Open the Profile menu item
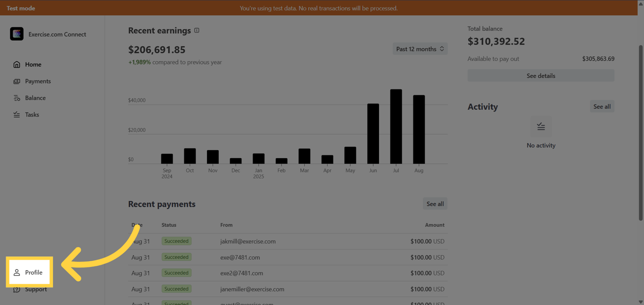The image size is (644, 305). (x=29, y=273)
